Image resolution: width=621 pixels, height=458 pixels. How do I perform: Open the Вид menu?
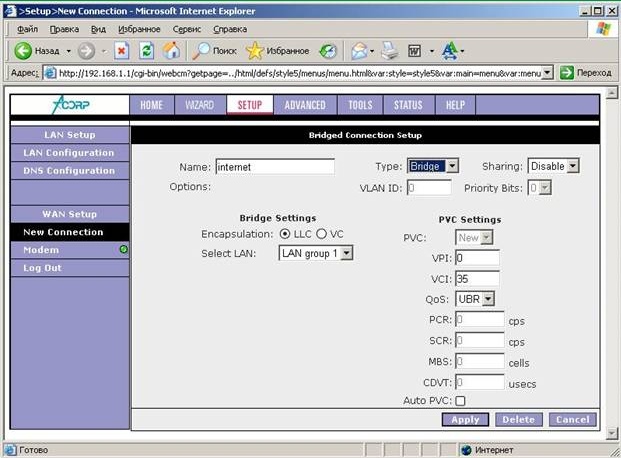[x=98, y=29]
